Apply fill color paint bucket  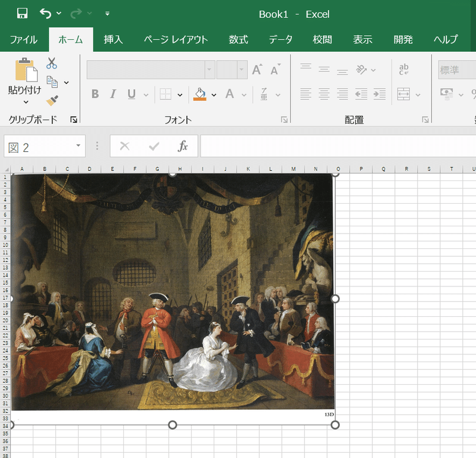point(200,94)
